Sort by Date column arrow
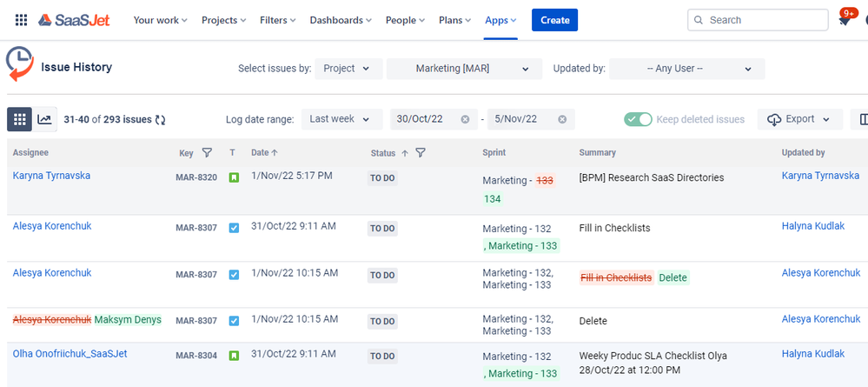This screenshot has width=868, height=387. click(x=275, y=152)
